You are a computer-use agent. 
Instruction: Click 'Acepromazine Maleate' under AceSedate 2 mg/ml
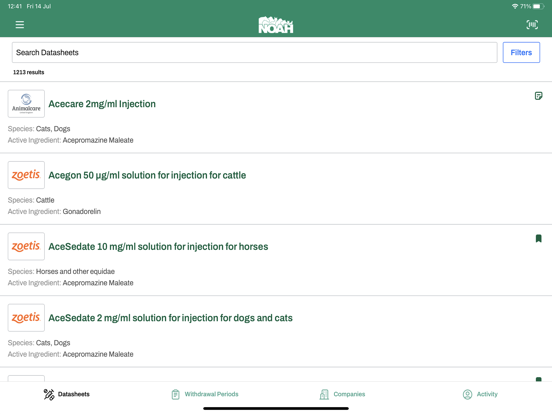tap(98, 354)
